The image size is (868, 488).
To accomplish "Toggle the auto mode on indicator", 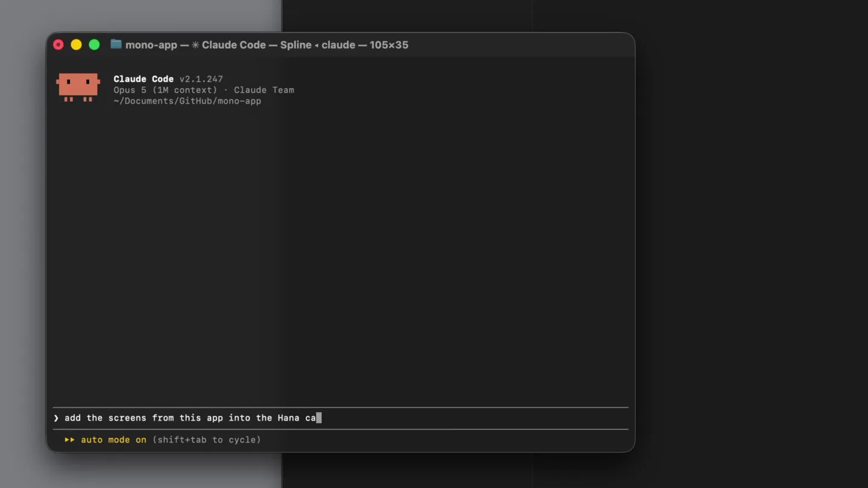I will [x=114, y=440].
